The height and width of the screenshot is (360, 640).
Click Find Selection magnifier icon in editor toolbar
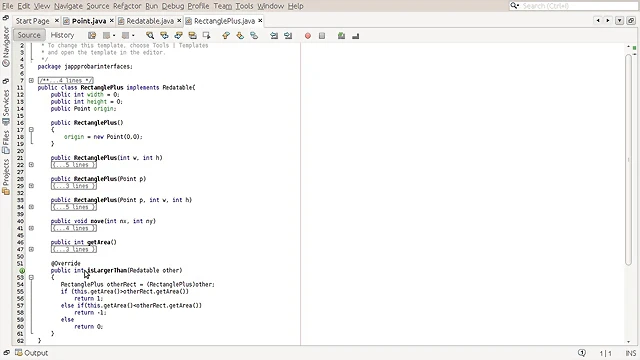click(150, 36)
